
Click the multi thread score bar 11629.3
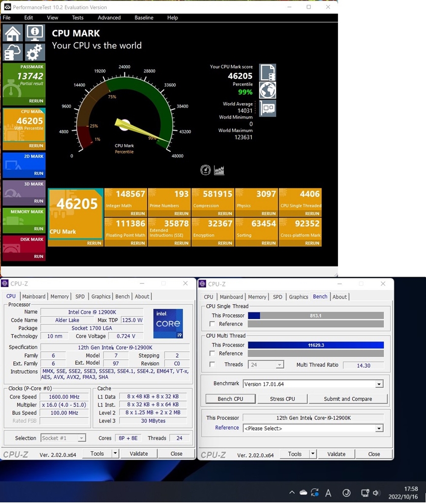[316, 345]
